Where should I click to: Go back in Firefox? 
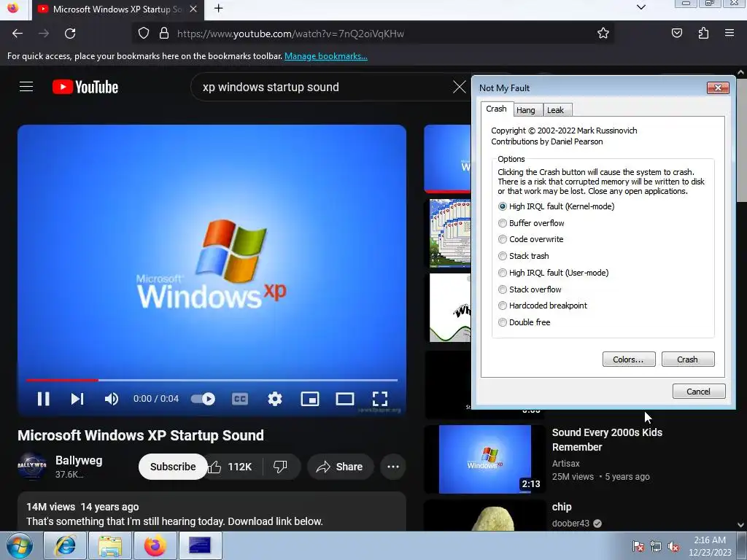pos(18,34)
